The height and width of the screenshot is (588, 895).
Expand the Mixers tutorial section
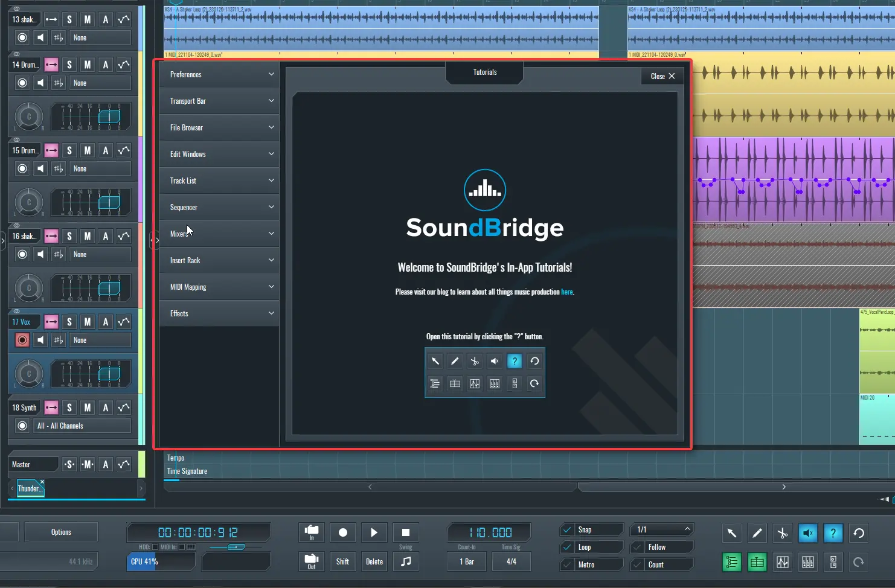219,234
